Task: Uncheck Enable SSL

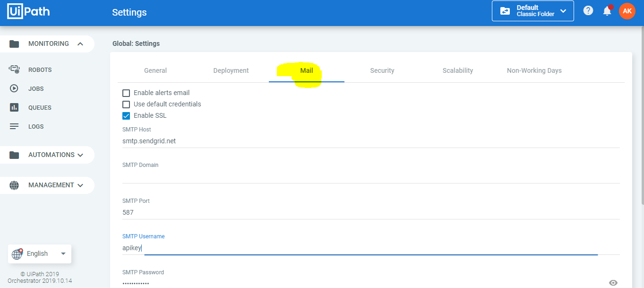Action: point(126,115)
